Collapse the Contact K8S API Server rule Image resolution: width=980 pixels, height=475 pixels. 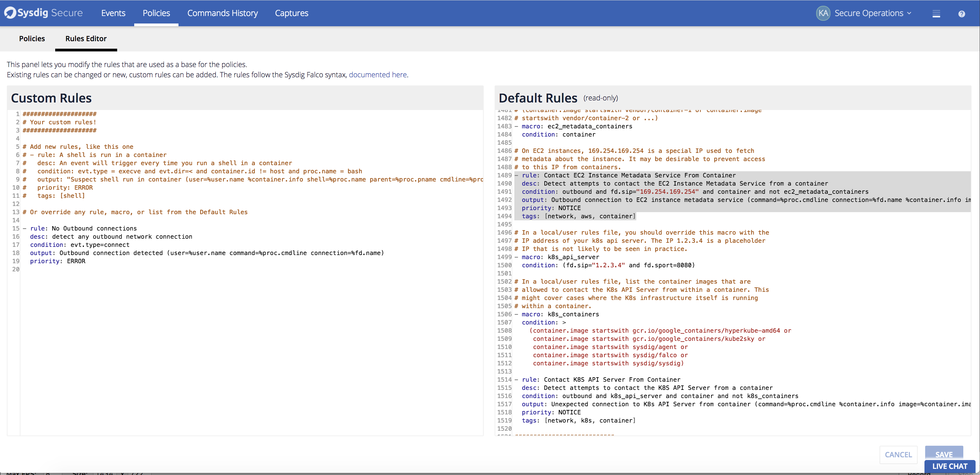[x=516, y=379]
